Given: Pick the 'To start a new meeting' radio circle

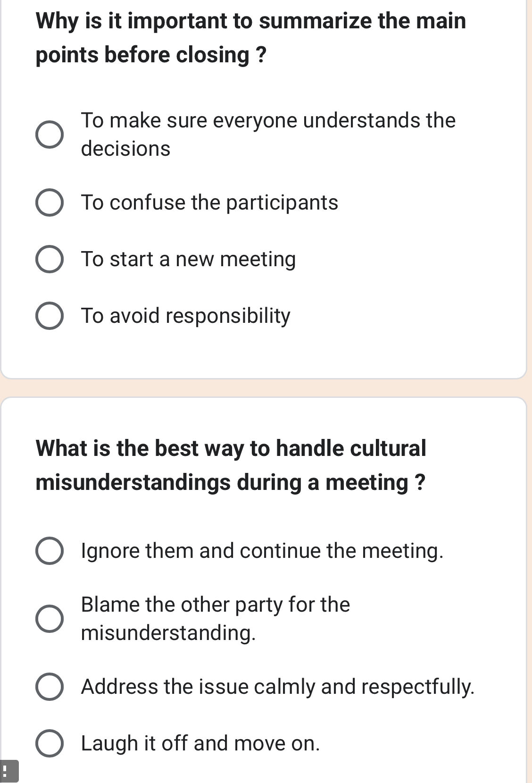Looking at the screenshot, I should (50, 259).
